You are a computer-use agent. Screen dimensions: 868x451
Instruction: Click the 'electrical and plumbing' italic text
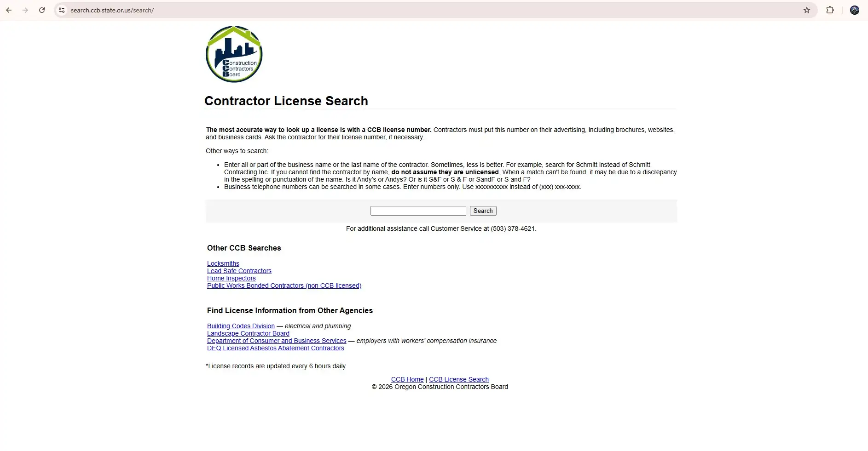318,326
